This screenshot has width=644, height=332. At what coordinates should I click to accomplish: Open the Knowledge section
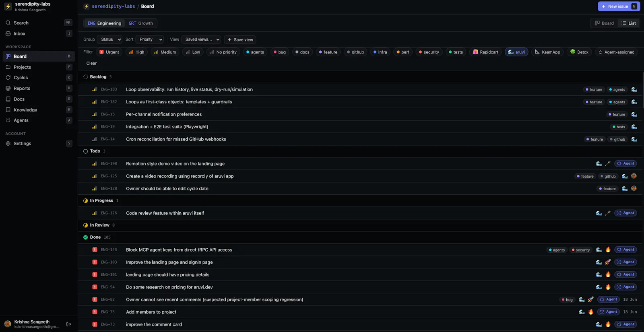tap(39, 110)
